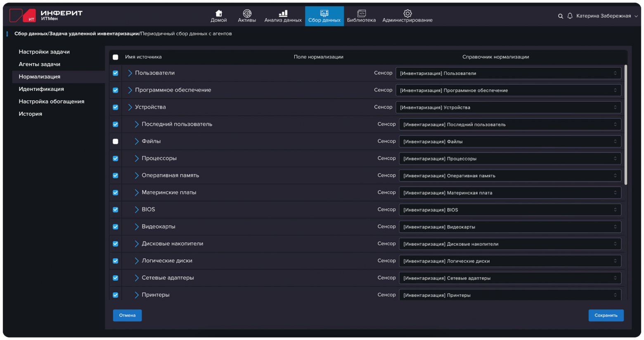Image resolution: width=644 pixels, height=340 pixels.
Task: Uncheck Оперативная память checkbox
Action: tap(116, 176)
